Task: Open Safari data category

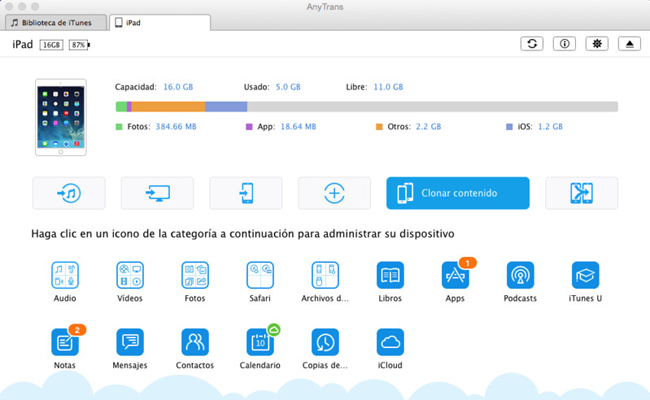Action: coord(260,275)
